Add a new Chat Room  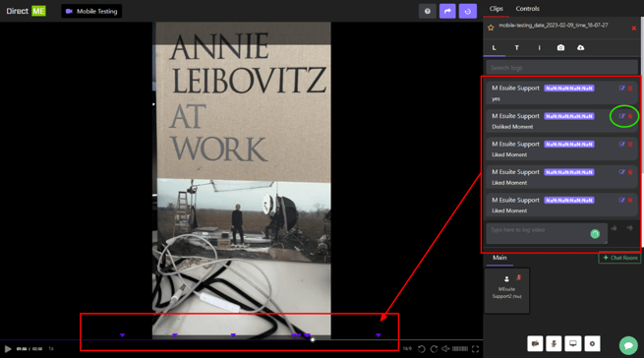click(619, 258)
